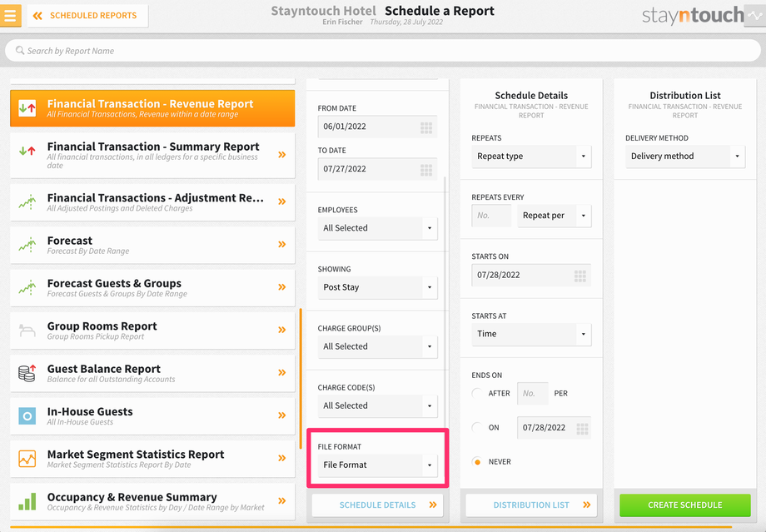
Task: Click the Group Rooms Report bed icon
Action: 27,331
